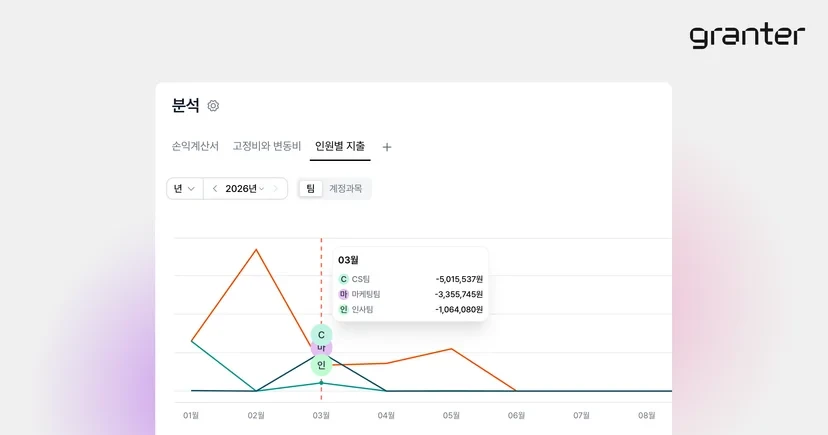This screenshot has height=435, width=828.
Task: Click the 03월 tooltip heading
Action: tap(348, 260)
